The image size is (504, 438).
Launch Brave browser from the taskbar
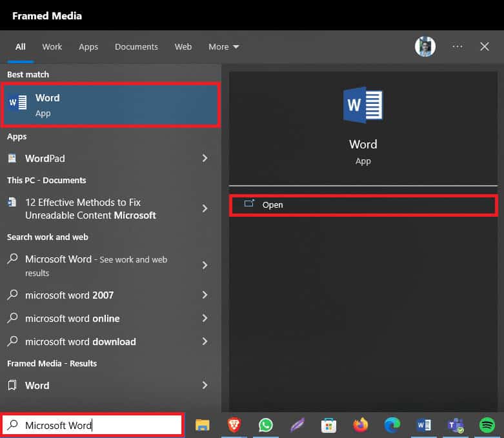234,425
